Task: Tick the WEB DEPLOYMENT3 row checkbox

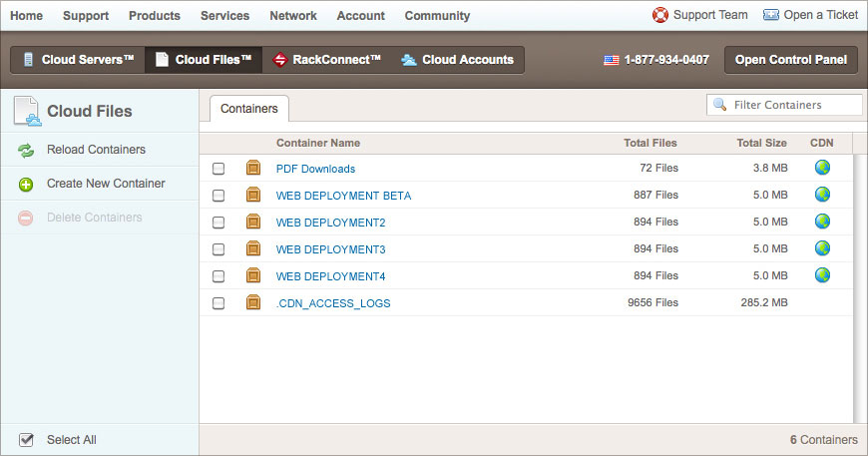Action: tap(218, 249)
